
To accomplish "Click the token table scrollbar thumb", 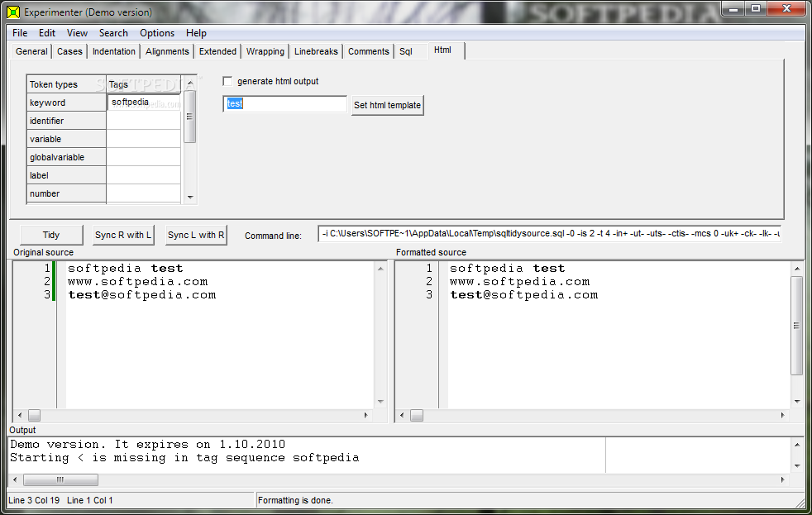I will (x=190, y=117).
